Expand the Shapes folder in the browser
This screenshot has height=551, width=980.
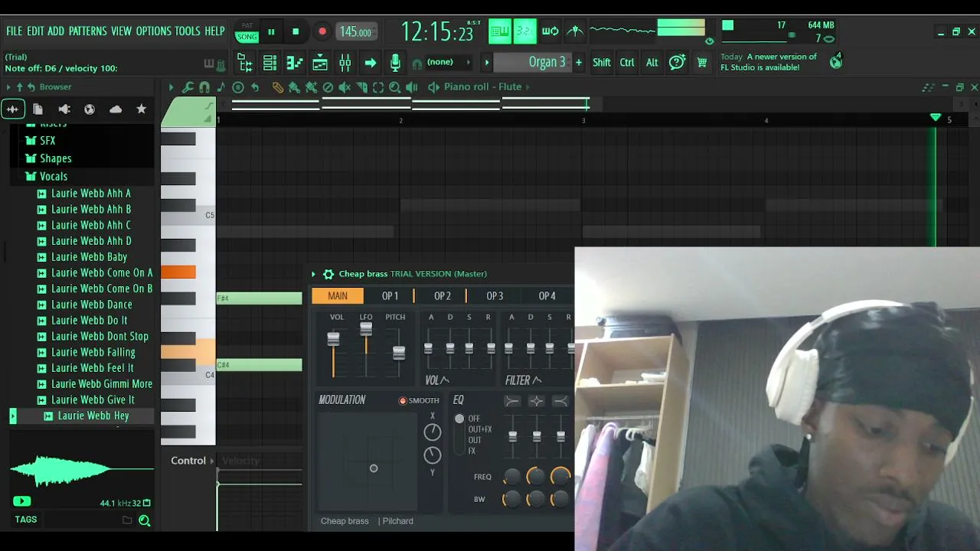(x=48, y=158)
